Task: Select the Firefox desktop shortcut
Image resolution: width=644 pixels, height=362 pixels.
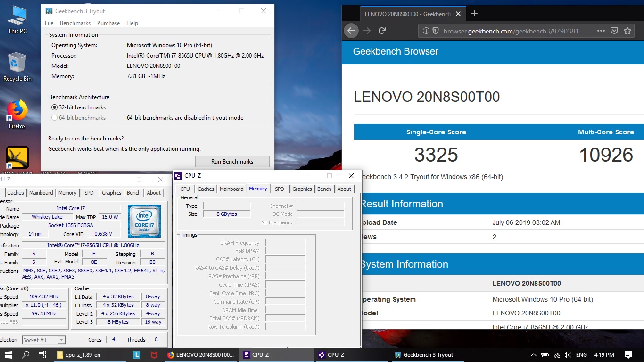Action: (17, 114)
